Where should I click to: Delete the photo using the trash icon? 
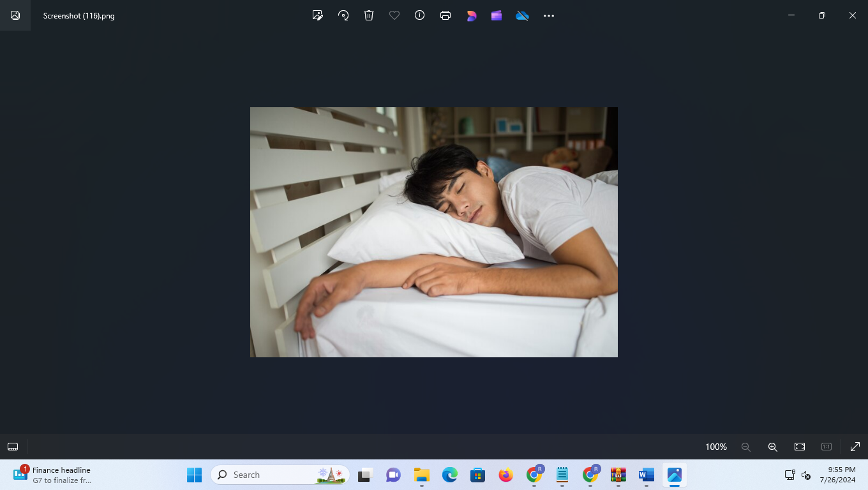(x=369, y=15)
